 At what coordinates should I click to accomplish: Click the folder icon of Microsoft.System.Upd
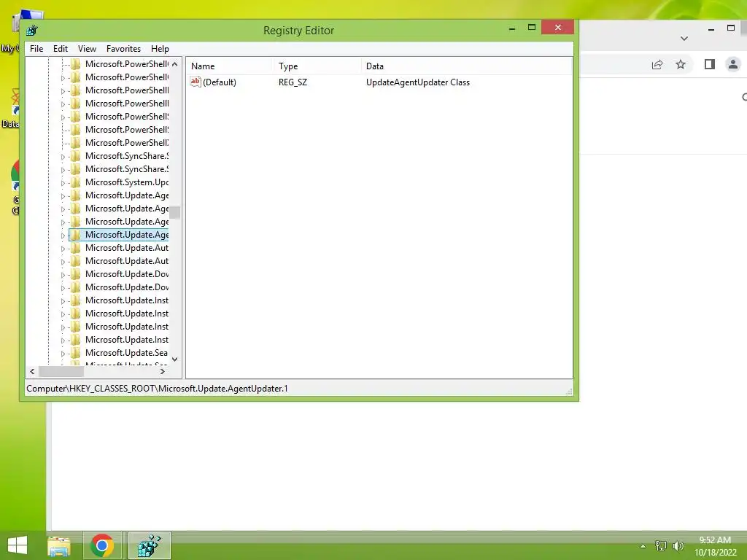(75, 182)
